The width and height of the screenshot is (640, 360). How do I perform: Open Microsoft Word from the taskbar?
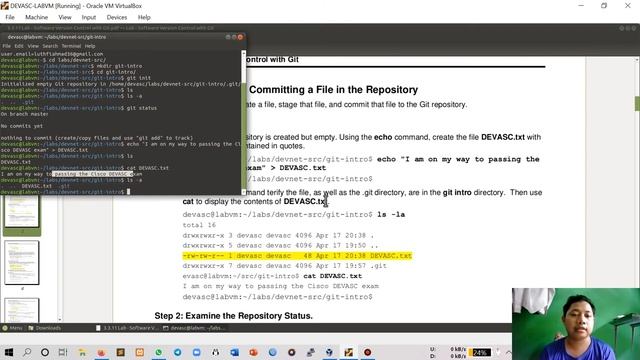(234, 352)
